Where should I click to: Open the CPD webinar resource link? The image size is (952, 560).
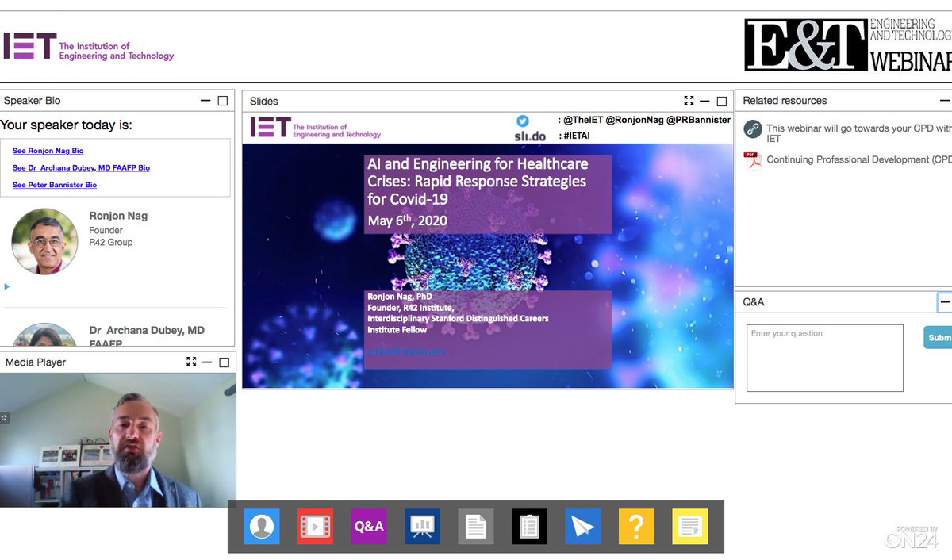[x=859, y=133]
